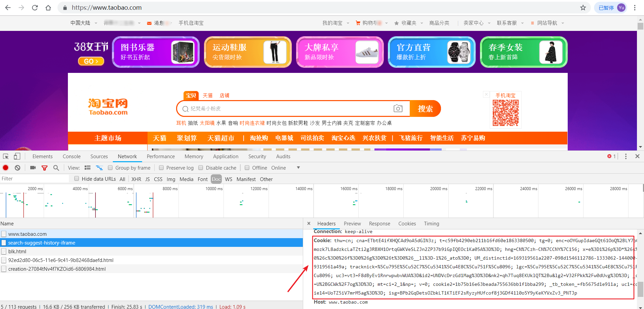The height and width of the screenshot is (309, 644).
Task: Switch to the Console tab
Action: tap(72, 157)
